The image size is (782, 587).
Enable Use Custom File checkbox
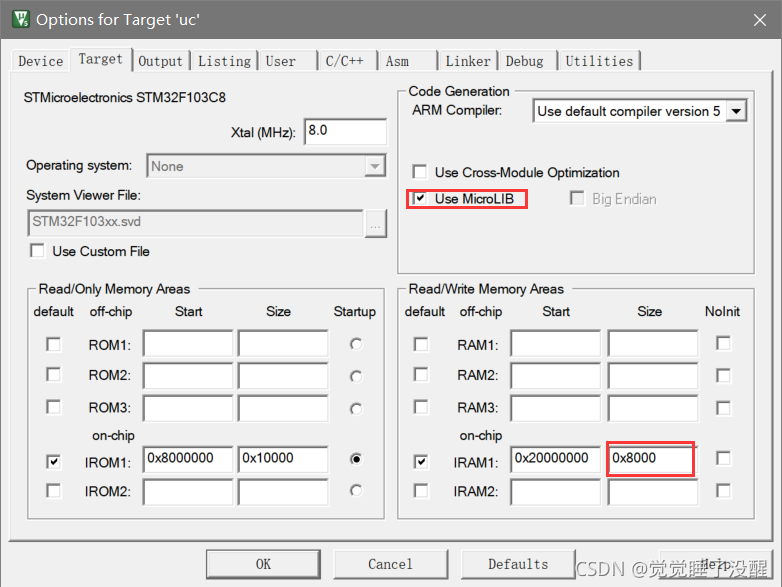click(x=37, y=250)
